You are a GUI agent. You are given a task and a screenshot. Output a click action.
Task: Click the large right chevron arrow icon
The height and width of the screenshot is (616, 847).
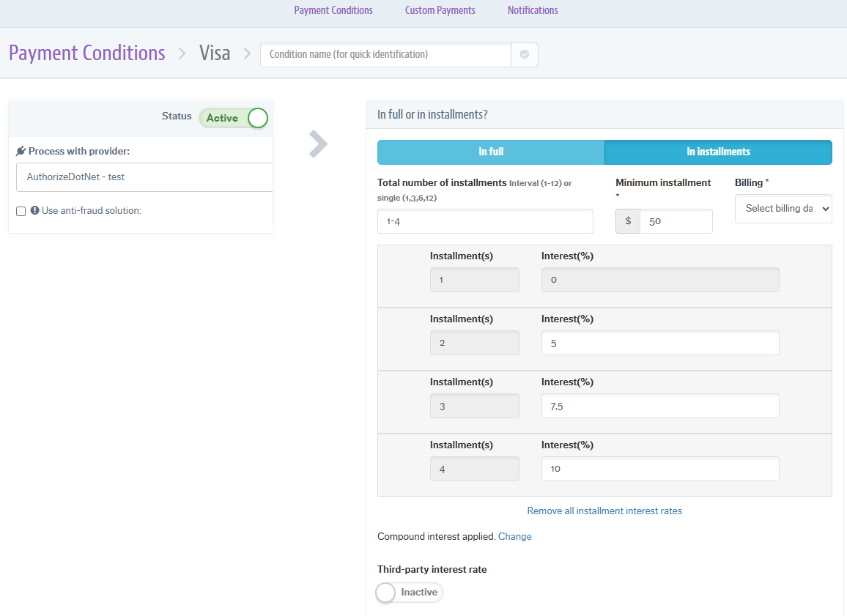[x=318, y=144]
